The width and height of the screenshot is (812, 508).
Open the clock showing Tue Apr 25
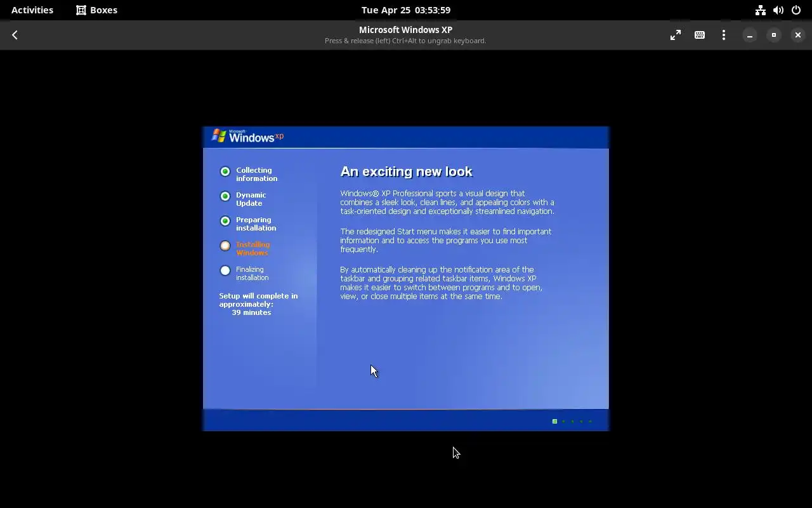[406, 10]
